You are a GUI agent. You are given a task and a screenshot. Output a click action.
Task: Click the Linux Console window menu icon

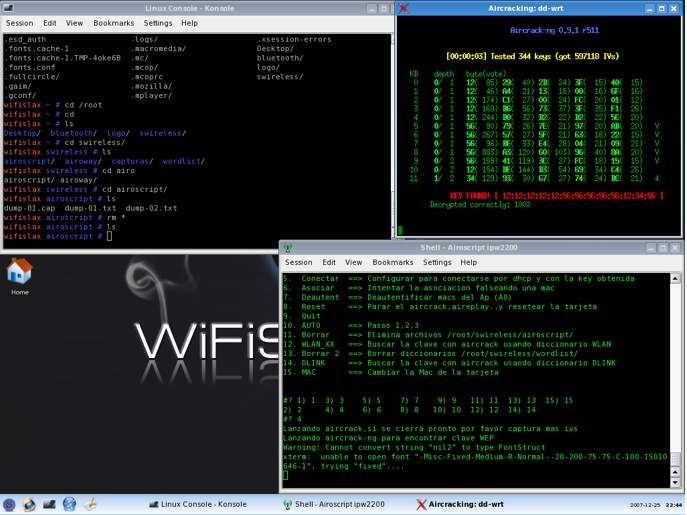tap(8, 8)
